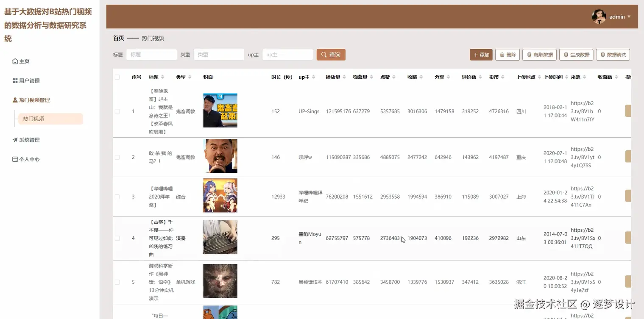644x319 pixels.
Task: Click the up主 cell 哔哩哔哩拜年纪
Action: [310, 197]
